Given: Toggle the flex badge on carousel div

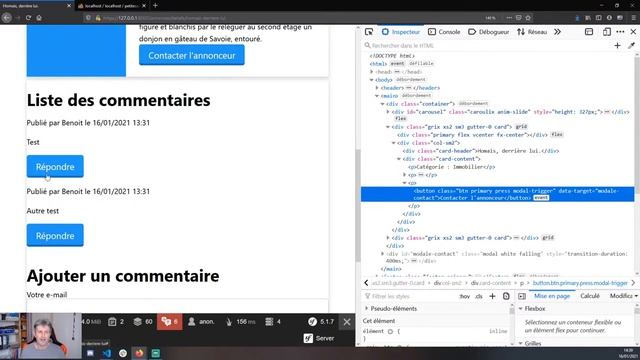Looking at the screenshot, I should [x=400, y=118].
